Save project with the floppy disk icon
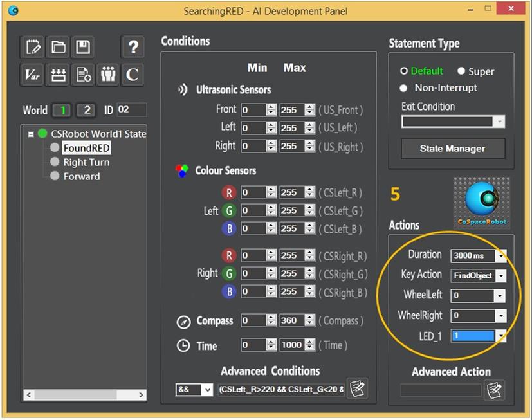532x420 pixels. click(83, 47)
